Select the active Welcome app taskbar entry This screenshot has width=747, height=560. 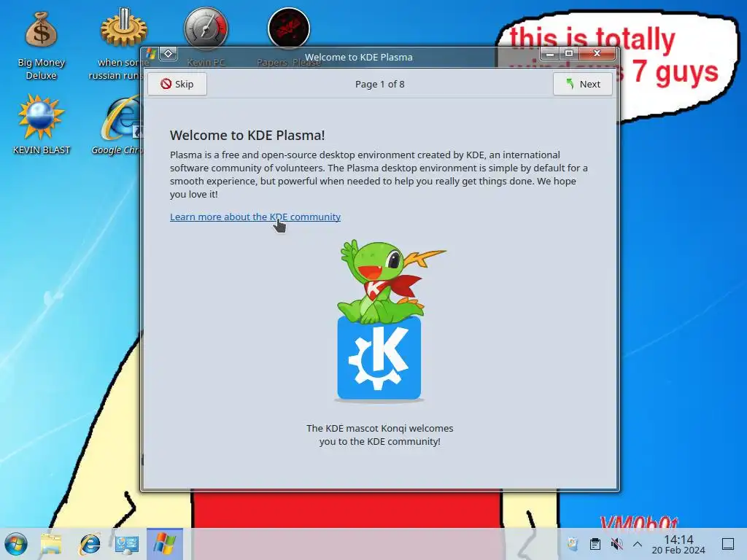coord(165,544)
